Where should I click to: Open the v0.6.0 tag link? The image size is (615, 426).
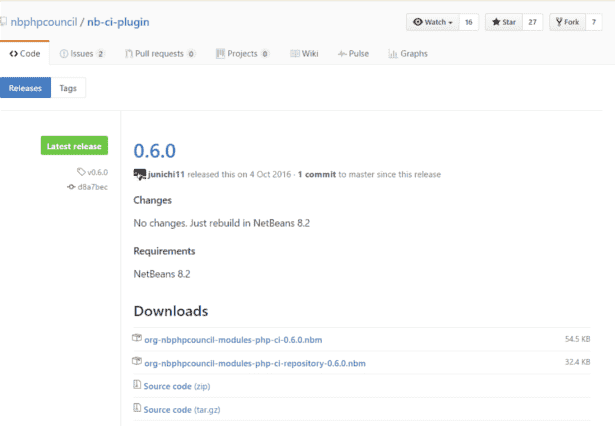[97, 172]
